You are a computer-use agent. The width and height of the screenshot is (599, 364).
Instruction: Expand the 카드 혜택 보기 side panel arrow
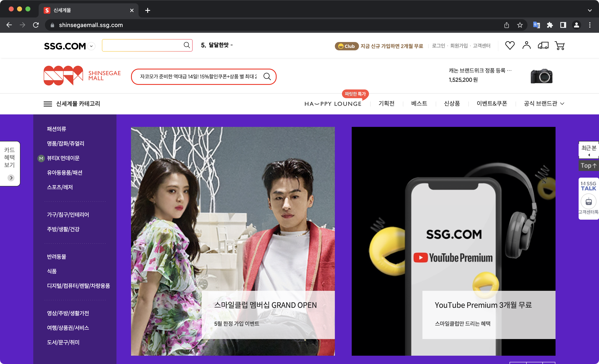click(x=11, y=178)
